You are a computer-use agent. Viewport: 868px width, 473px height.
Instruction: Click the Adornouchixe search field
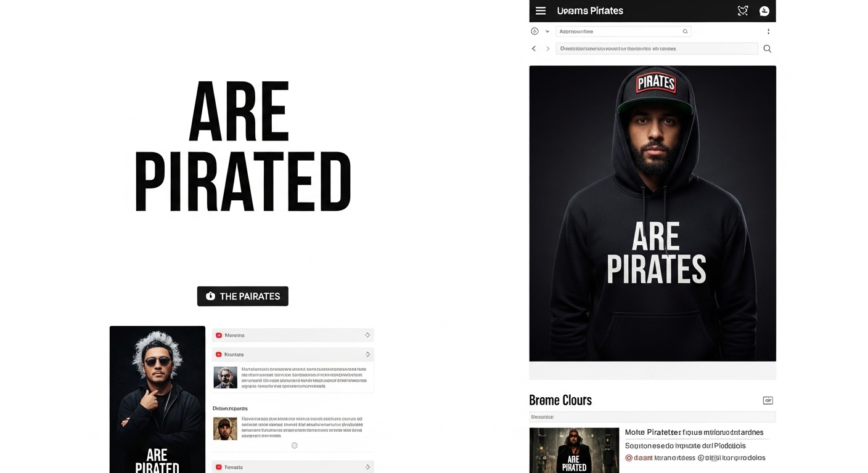coord(623,31)
